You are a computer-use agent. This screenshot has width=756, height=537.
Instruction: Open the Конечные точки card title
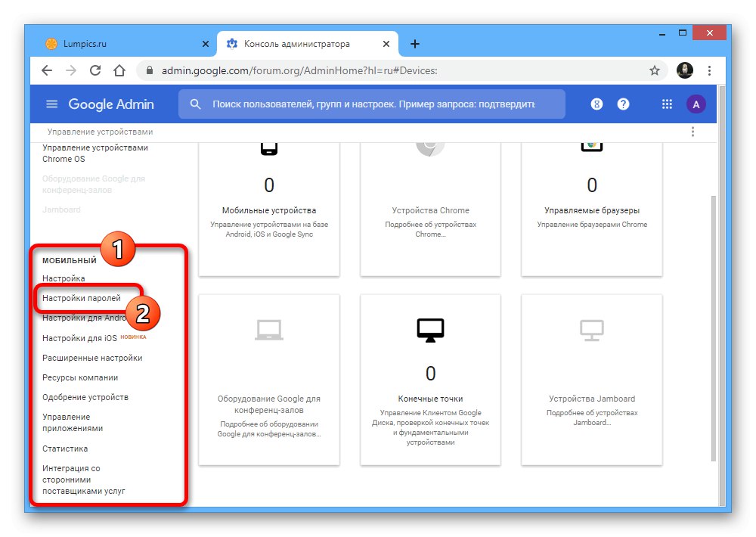[430, 399]
